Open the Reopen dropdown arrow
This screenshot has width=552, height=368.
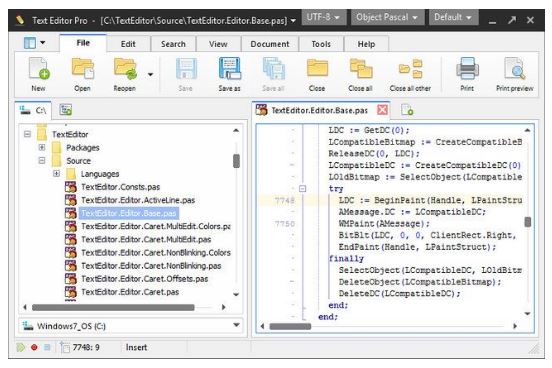click(x=150, y=74)
